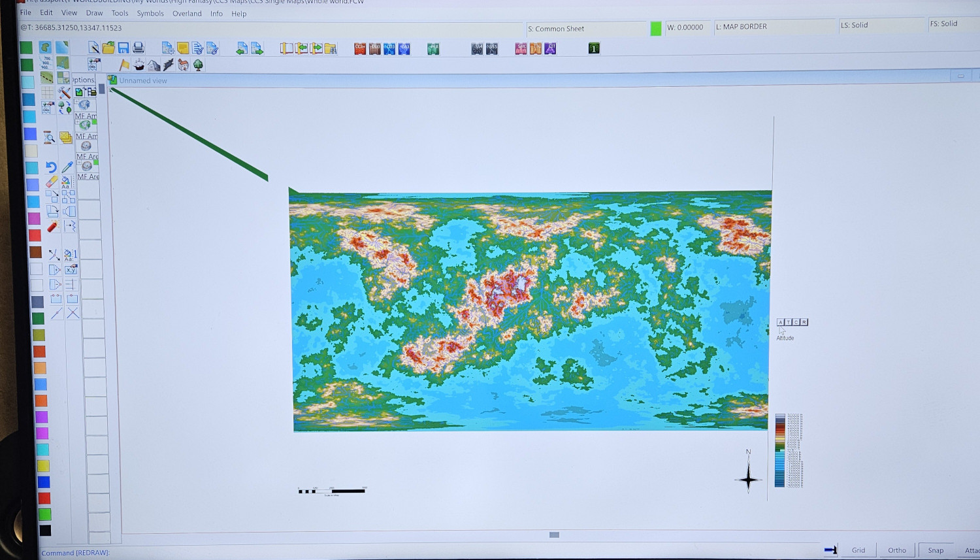The width and height of the screenshot is (980, 560).
Task: Expand the topmost plus box in symbol catalog
Action: pyautogui.click(x=77, y=103)
